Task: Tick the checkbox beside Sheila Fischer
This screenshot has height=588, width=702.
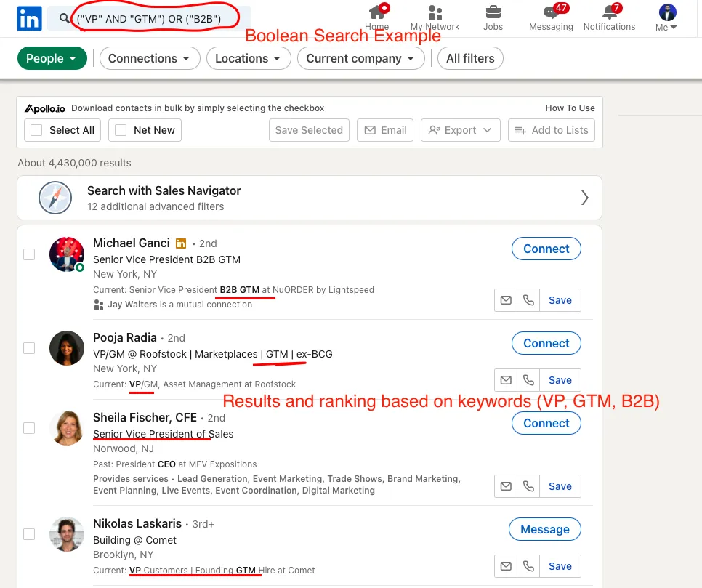Action: 29,428
